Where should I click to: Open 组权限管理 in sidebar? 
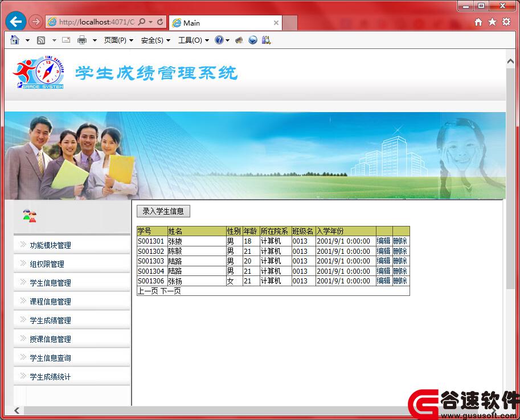(47, 264)
